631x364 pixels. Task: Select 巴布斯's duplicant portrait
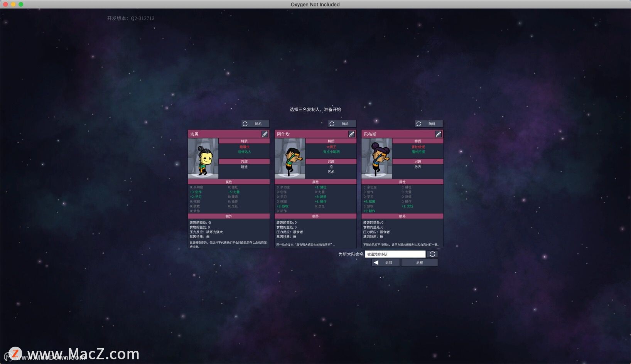pos(376,158)
